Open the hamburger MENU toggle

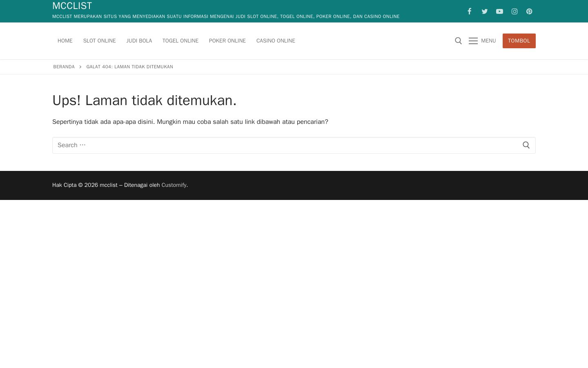tap(482, 41)
